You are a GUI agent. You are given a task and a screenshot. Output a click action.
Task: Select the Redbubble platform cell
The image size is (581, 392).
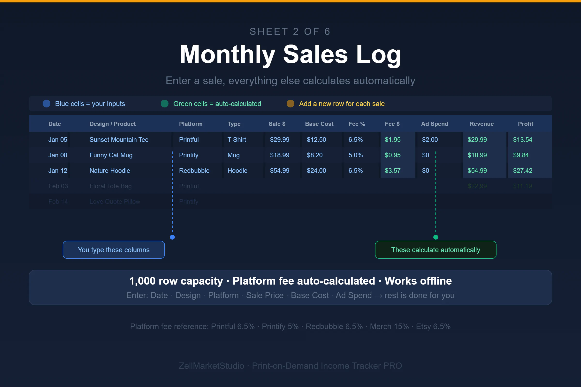(194, 171)
